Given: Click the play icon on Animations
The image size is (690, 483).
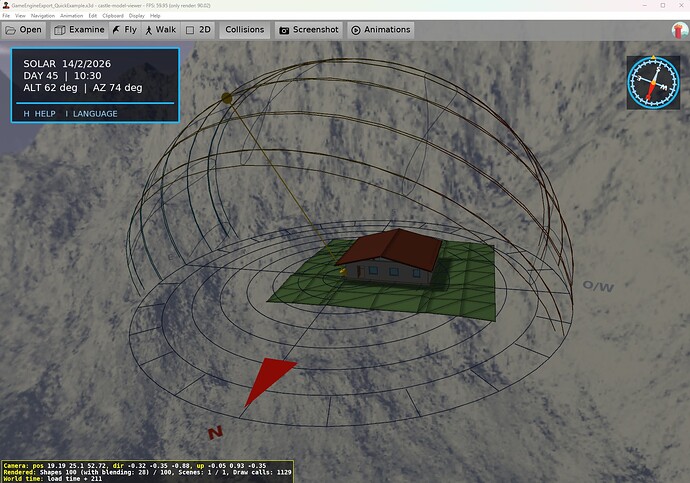Looking at the screenshot, I should tap(356, 30).
